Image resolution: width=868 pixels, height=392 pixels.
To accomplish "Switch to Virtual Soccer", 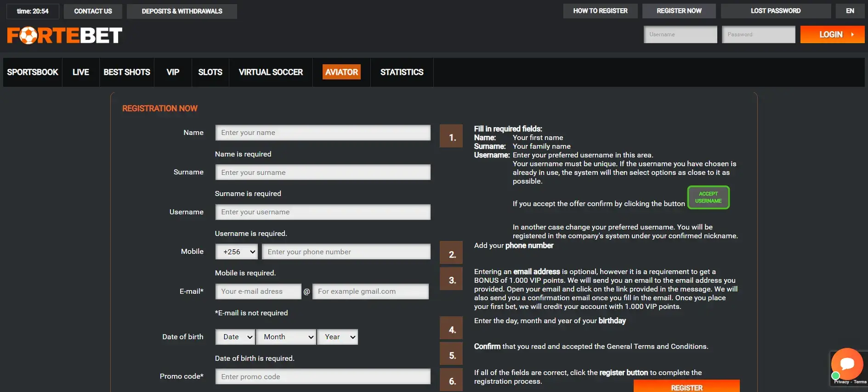I will click(271, 72).
